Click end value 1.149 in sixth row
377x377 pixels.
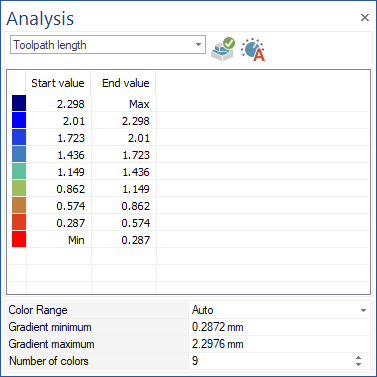click(124, 189)
